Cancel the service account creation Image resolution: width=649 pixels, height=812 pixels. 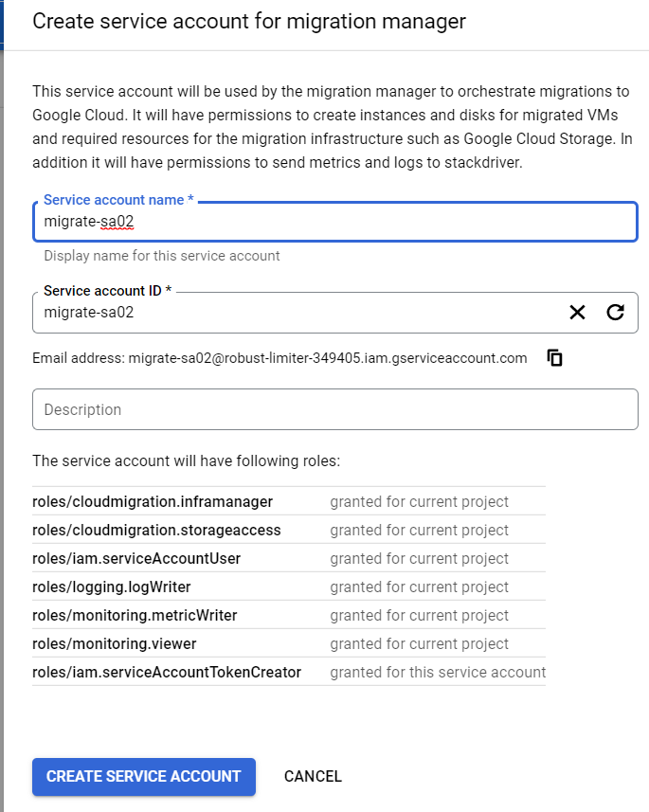click(313, 776)
